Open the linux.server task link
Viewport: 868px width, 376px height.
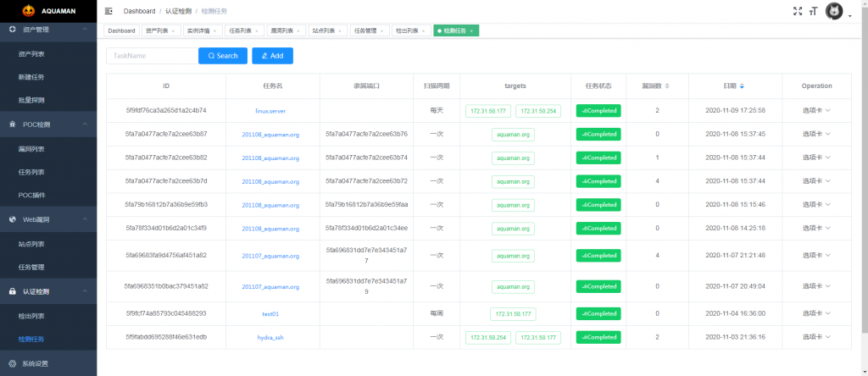(x=270, y=111)
